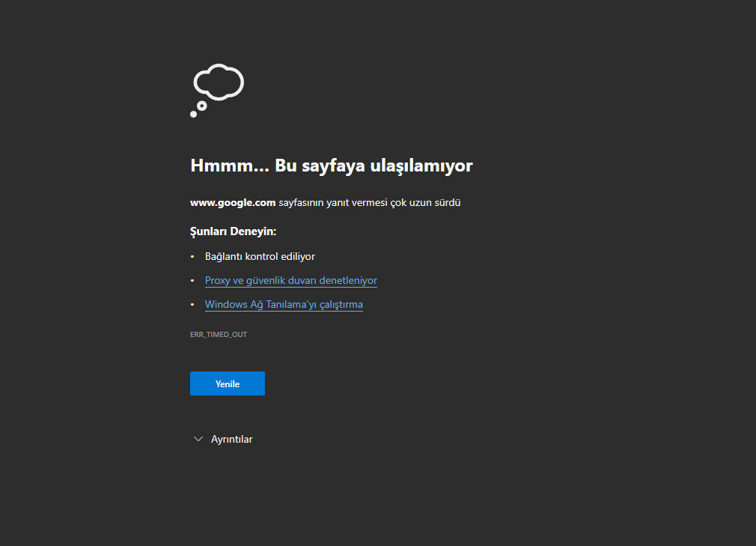Click the blue Yenile refresh button

227,383
